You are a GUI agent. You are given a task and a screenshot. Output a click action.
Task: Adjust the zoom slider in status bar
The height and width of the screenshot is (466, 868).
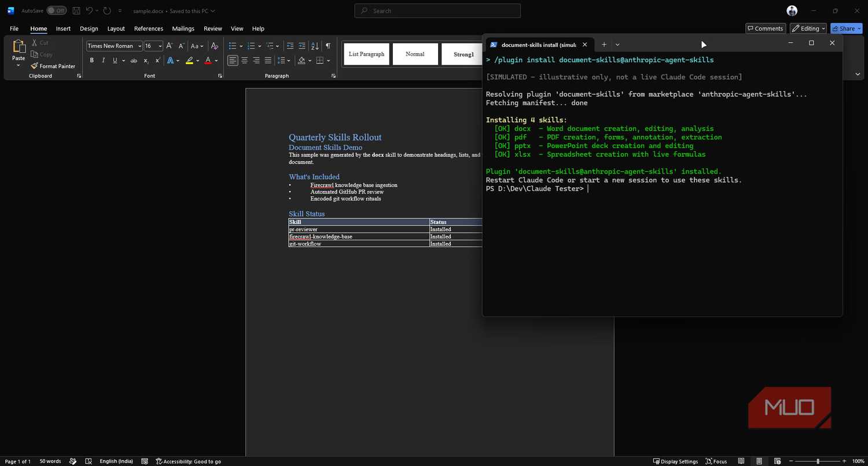(818, 461)
